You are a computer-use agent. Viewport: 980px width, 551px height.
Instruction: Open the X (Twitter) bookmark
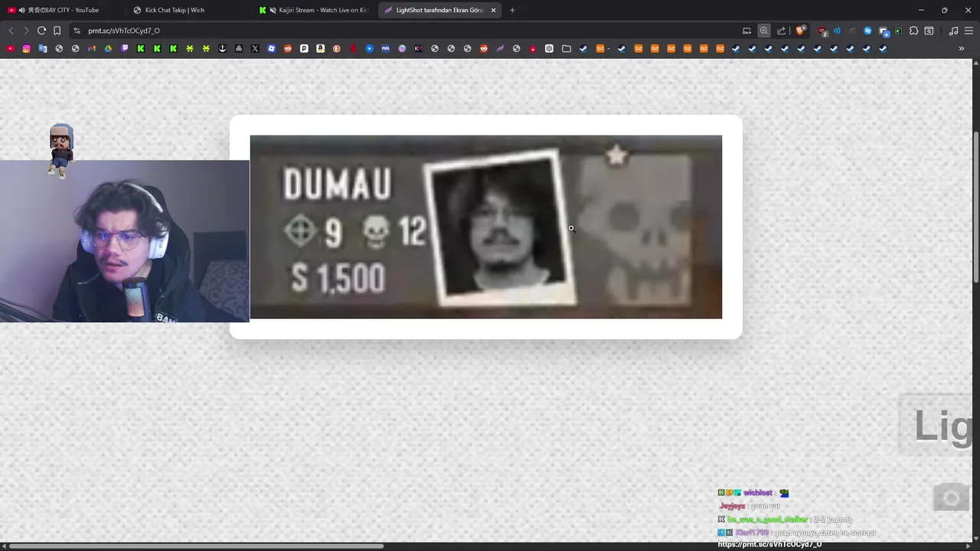click(255, 48)
